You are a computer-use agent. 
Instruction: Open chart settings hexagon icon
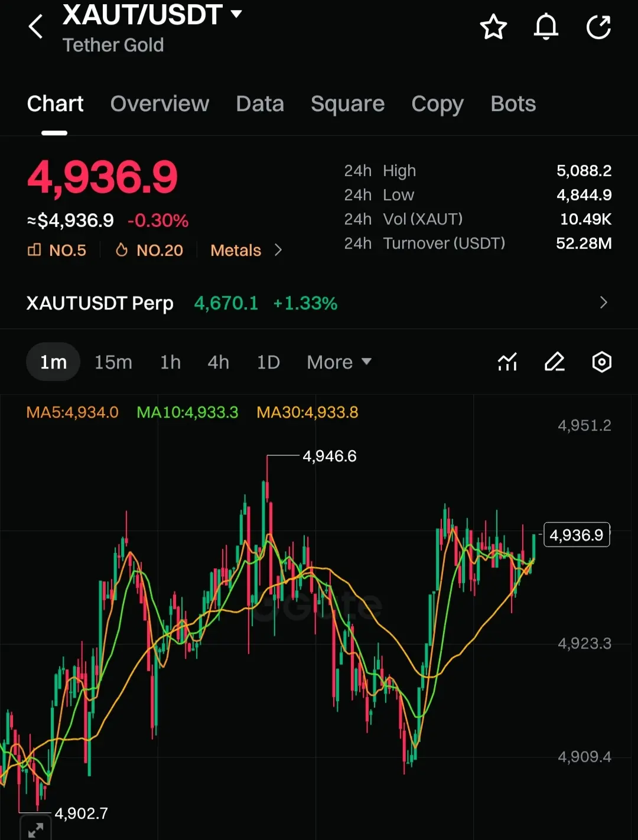(x=601, y=362)
